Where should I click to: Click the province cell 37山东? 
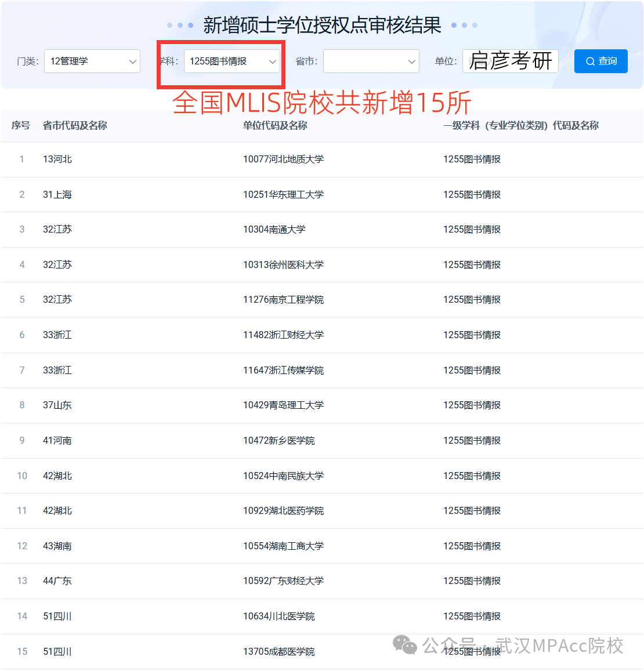pos(57,405)
